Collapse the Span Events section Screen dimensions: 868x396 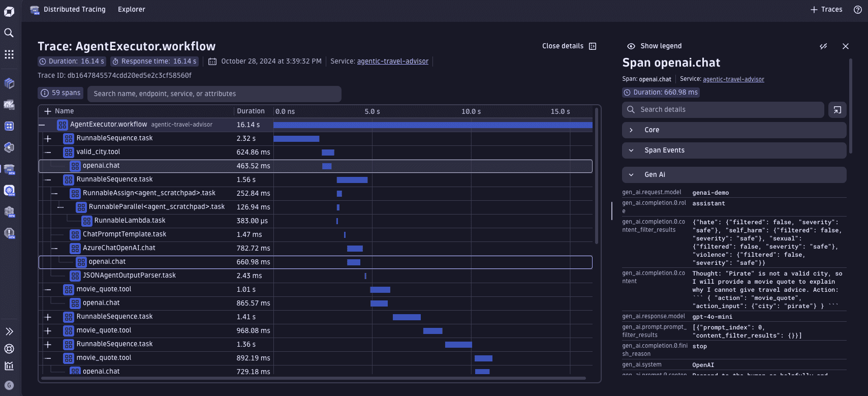point(734,150)
